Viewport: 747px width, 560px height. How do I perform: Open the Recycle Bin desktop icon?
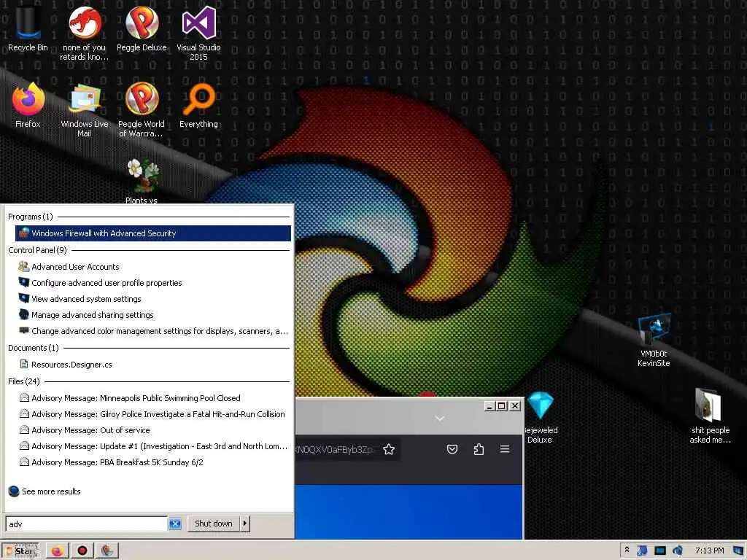[28, 28]
